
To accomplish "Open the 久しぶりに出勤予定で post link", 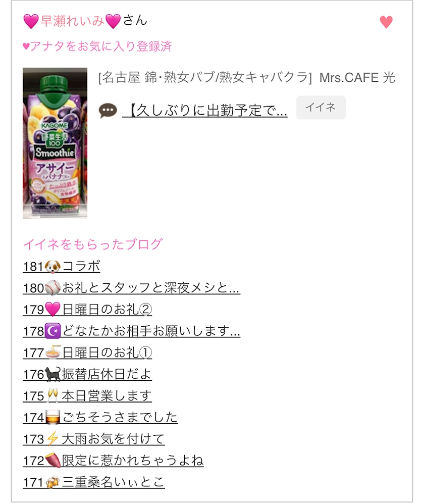I will click(204, 111).
